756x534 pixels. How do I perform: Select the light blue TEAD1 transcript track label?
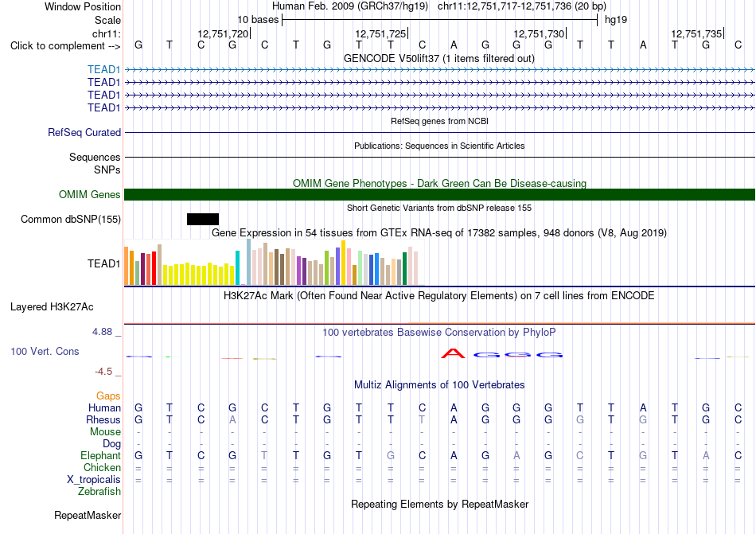point(103,69)
